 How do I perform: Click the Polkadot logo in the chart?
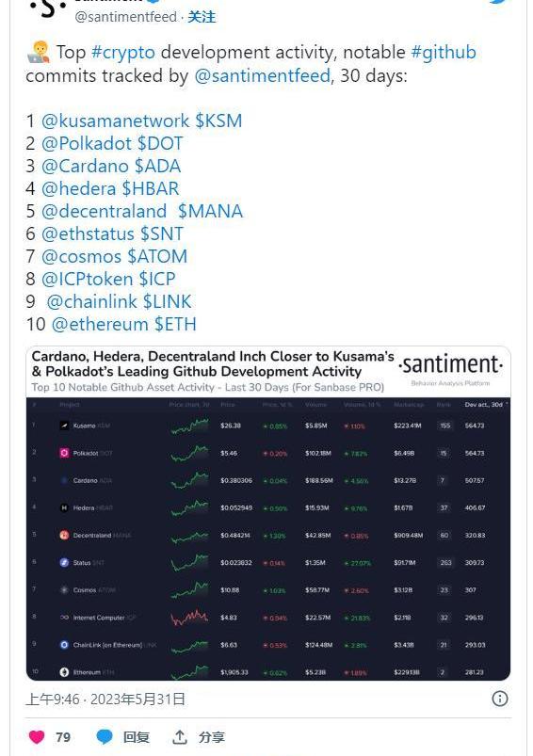pyautogui.click(x=64, y=453)
